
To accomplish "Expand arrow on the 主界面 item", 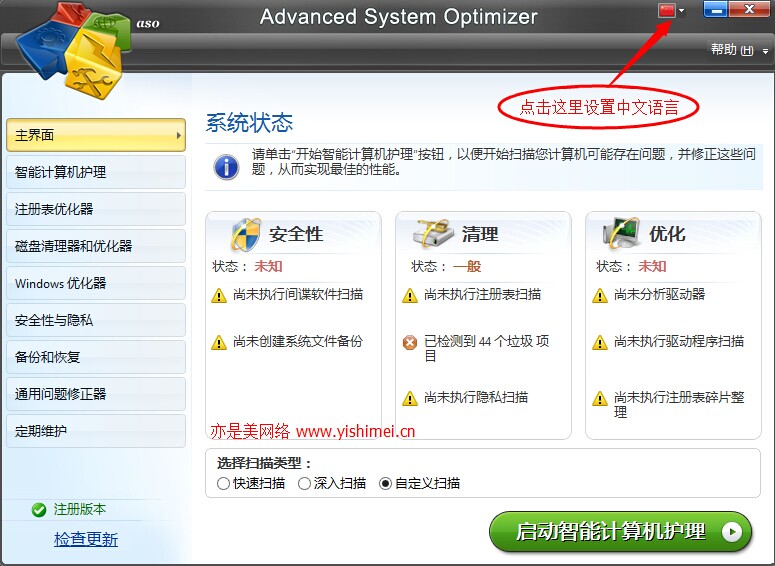I will pyautogui.click(x=178, y=135).
